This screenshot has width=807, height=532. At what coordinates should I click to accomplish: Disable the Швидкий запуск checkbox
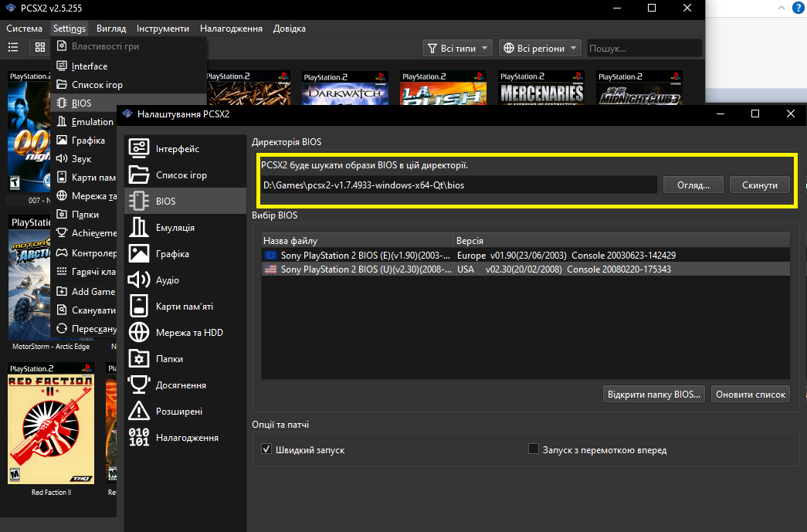[x=266, y=449]
